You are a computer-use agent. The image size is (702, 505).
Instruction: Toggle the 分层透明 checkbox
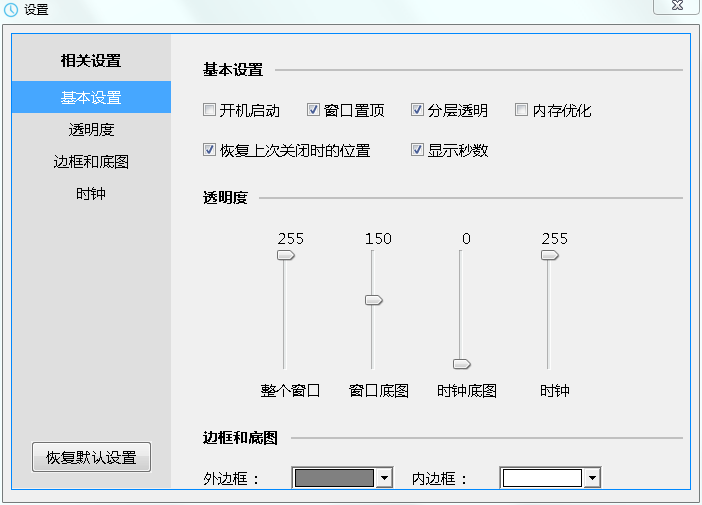418,110
